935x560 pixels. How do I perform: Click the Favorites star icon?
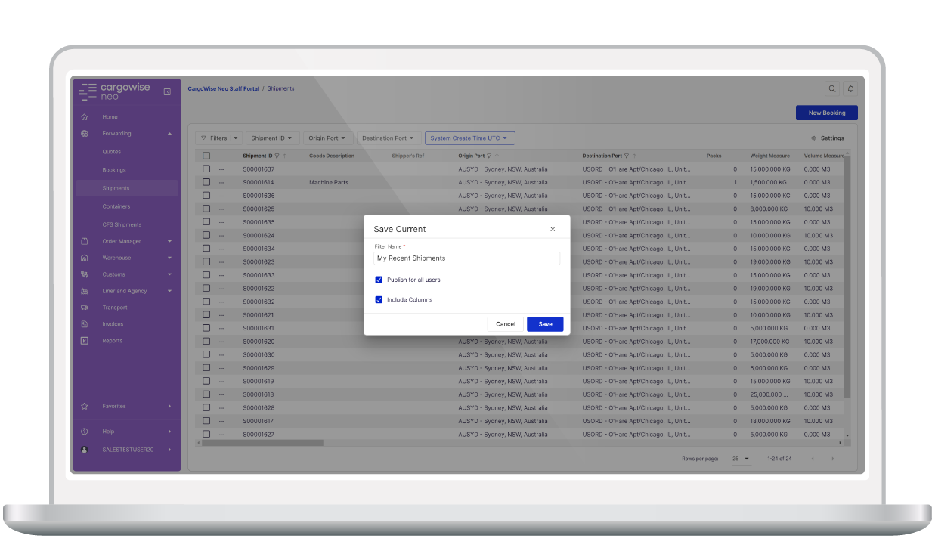[85, 407]
